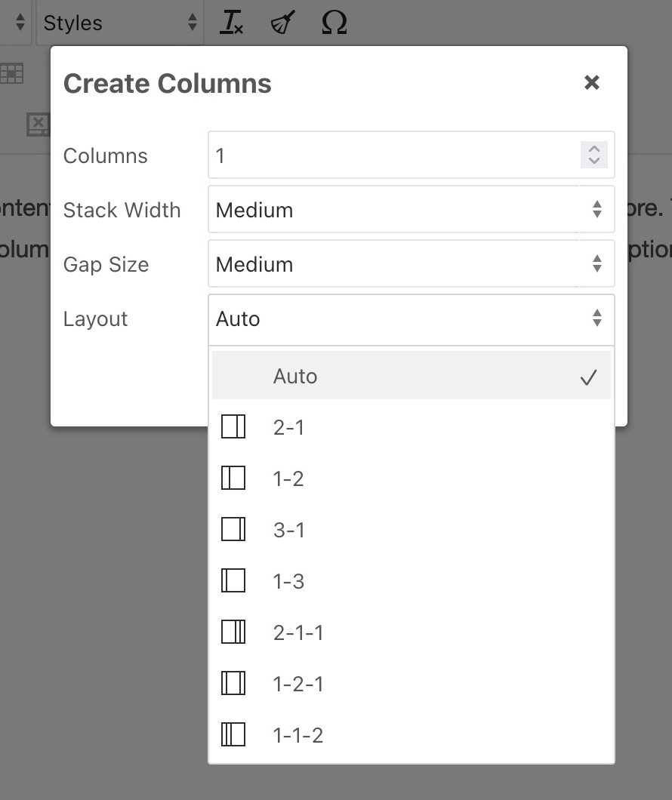Select the 3-1 column layout icon
This screenshot has width=672, height=800.
[x=234, y=529]
